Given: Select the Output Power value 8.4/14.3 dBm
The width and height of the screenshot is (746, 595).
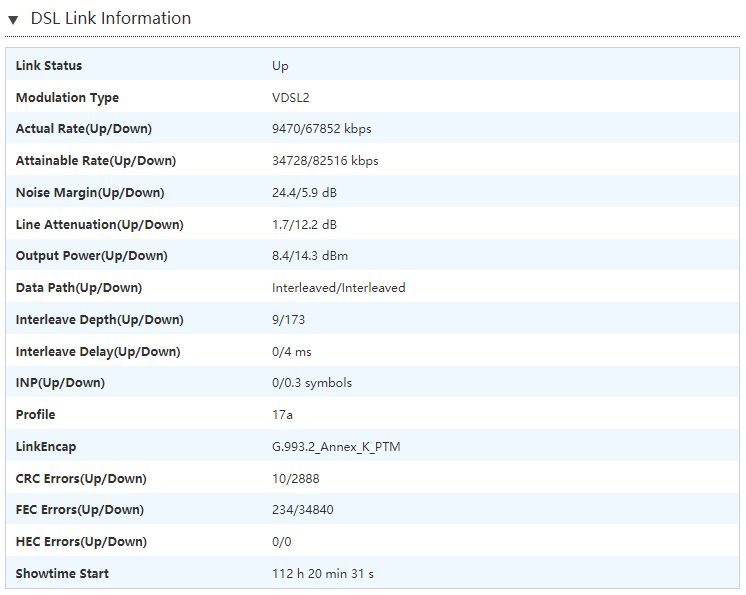Looking at the screenshot, I should [x=310, y=256].
